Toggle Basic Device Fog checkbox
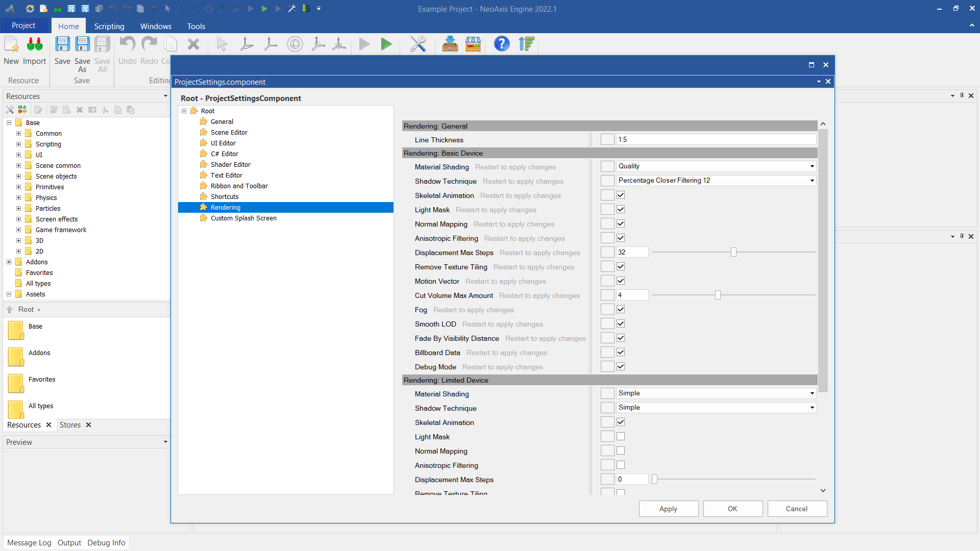The image size is (980, 551). point(621,309)
